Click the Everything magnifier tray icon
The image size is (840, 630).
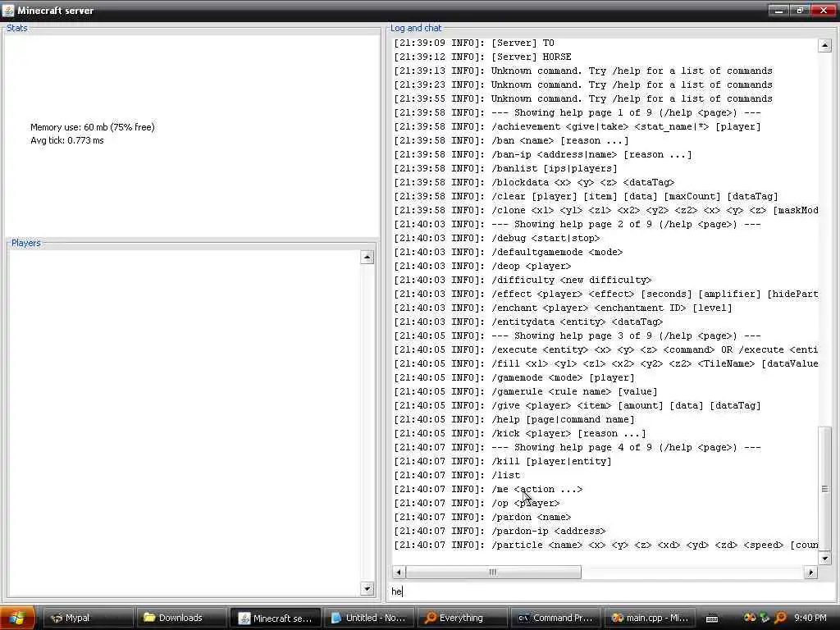pos(781,618)
